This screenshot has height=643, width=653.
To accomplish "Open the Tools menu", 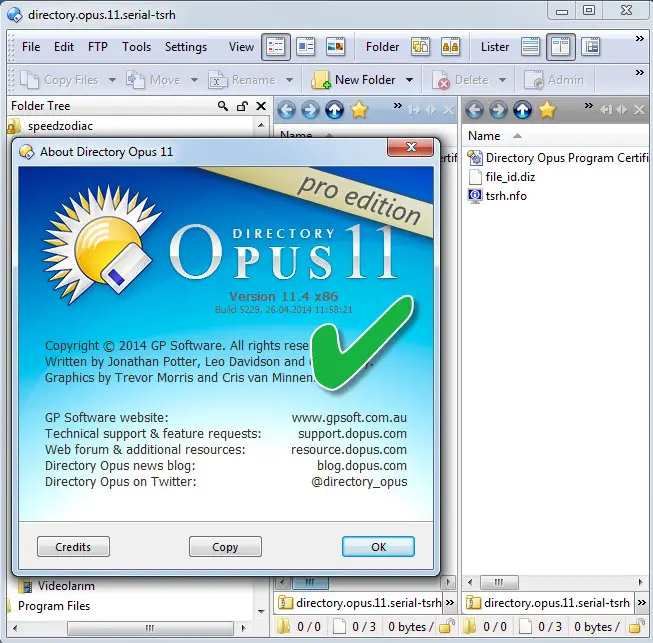I will tap(137, 47).
